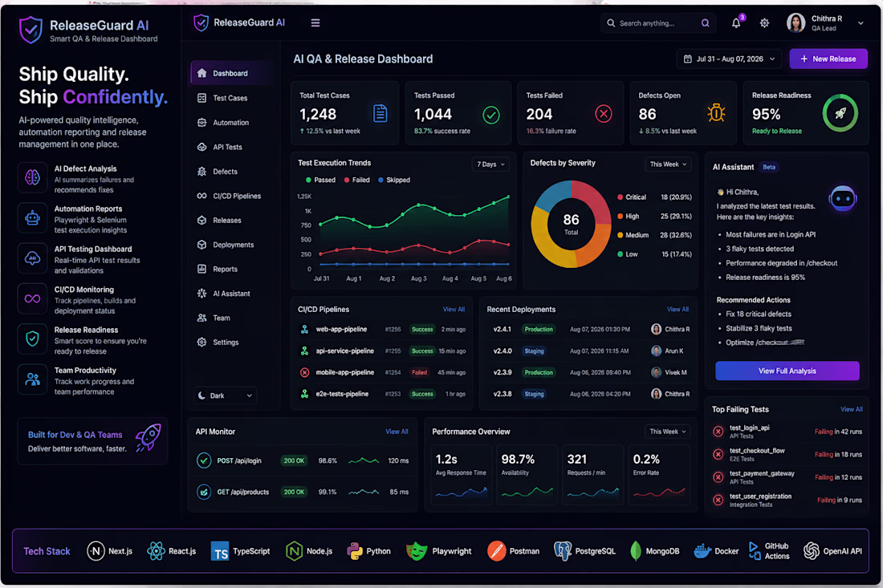Viewport: 883px width, 588px height.
Task: Click View All in CI/CD Pipelines
Action: (x=454, y=310)
